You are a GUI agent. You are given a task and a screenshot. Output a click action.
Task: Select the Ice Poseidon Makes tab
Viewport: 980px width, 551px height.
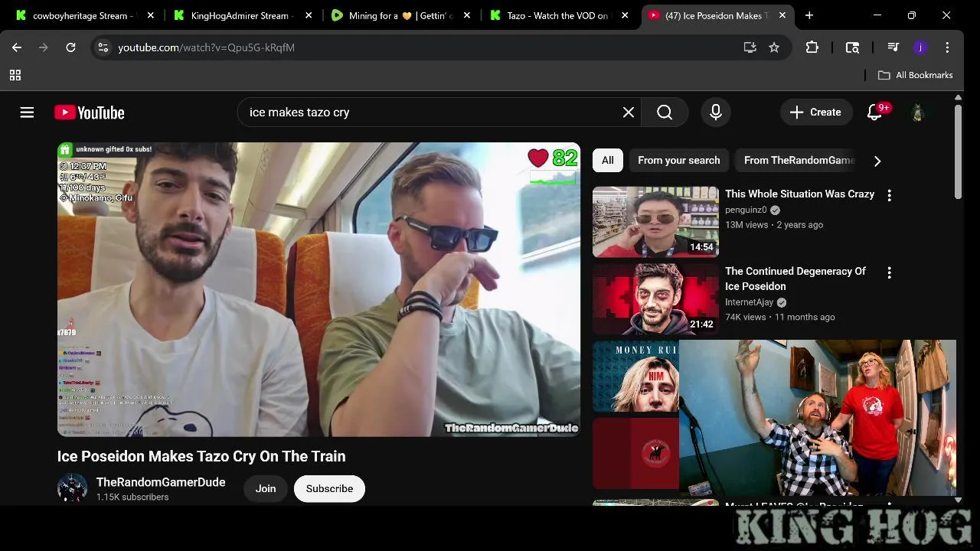point(716,15)
